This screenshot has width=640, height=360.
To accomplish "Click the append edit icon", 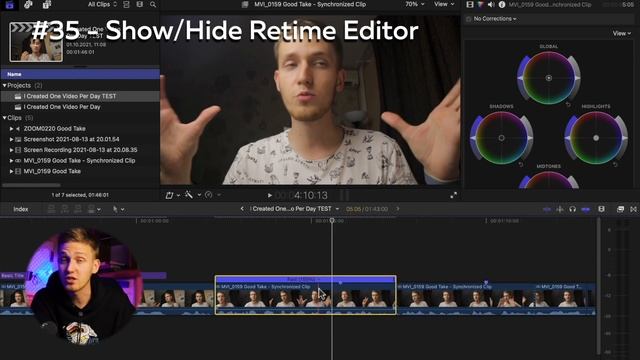I will click(78, 209).
